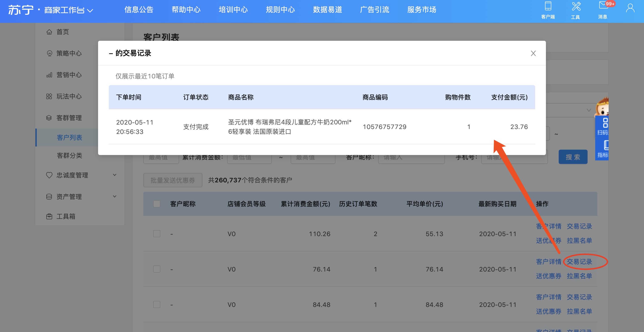Go to 帮助中心 in top navigation

point(186,10)
